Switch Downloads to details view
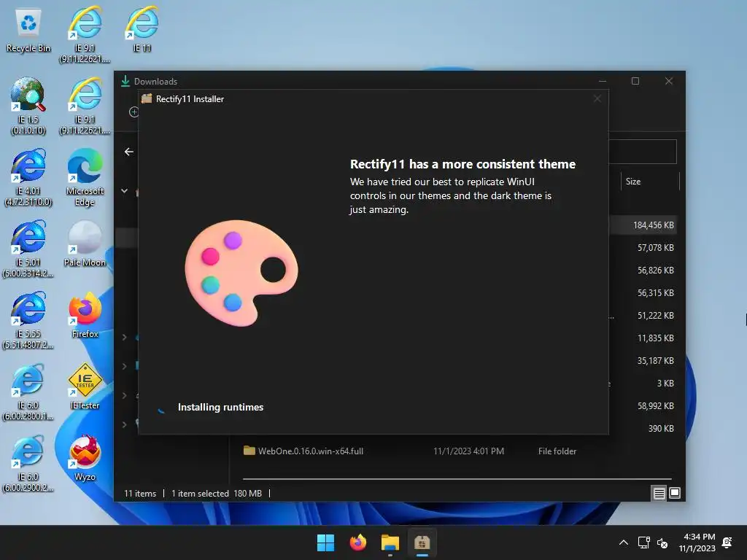This screenshot has height=560, width=747. coord(659,494)
